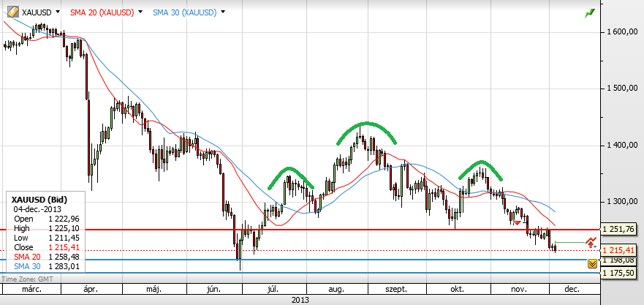Click the yellow double-chevron collapse icon
This screenshot has width=644, height=305.
tap(592, 264)
